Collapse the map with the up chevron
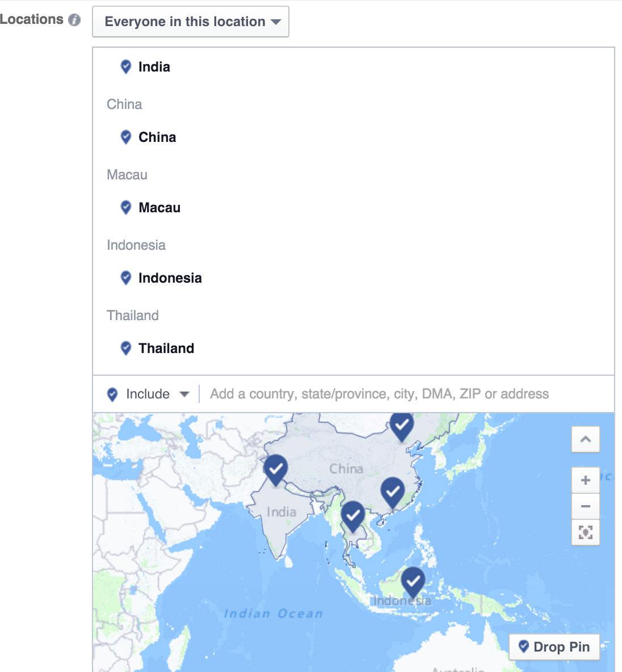Screen dimensions: 622x672 pyautogui.click(x=586, y=439)
